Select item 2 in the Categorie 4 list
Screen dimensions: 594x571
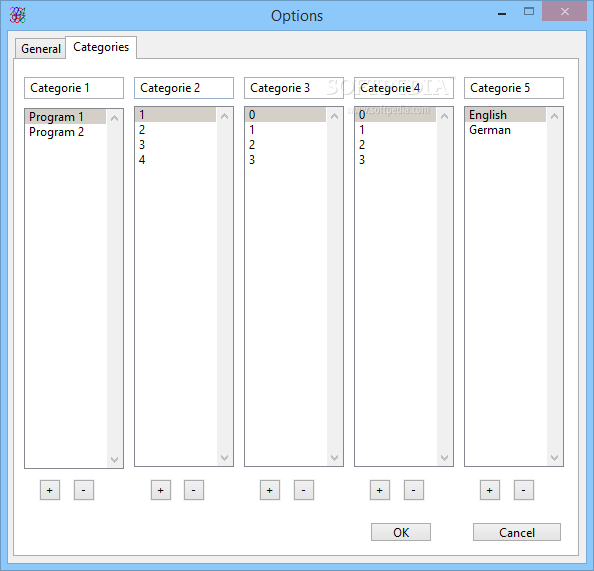click(x=395, y=145)
